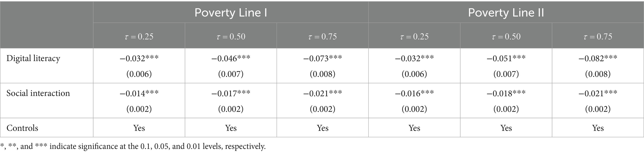644x154 pixels.
Task: Click the −0.082*** coefficient cell
Action: pos(598,58)
